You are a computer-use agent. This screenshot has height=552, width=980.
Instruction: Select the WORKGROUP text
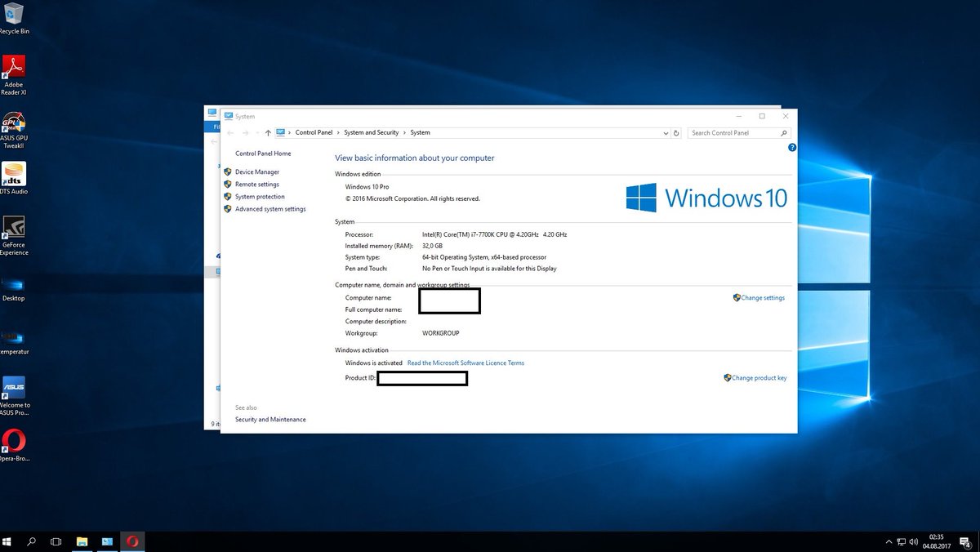[441, 333]
